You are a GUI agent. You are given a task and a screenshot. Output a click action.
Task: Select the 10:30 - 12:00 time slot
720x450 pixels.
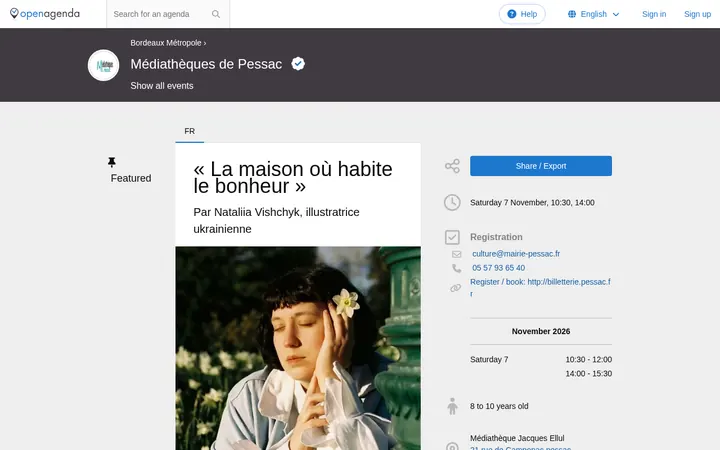(589, 360)
